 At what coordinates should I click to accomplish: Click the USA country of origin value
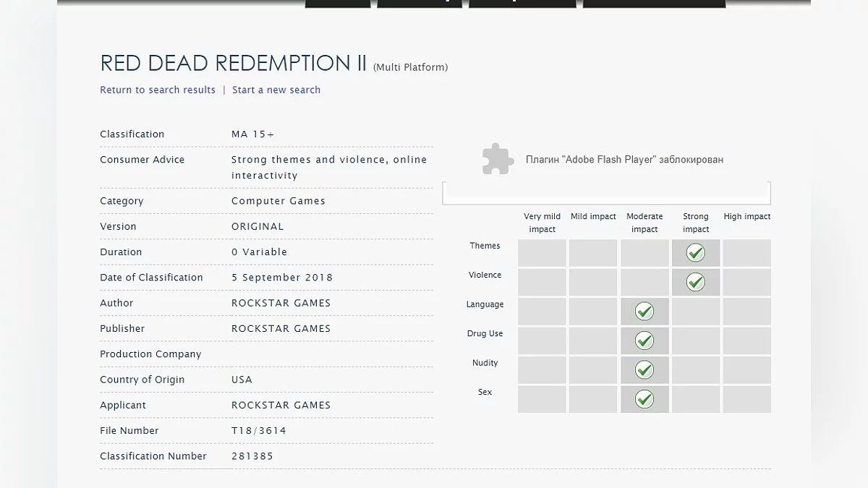coord(242,380)
